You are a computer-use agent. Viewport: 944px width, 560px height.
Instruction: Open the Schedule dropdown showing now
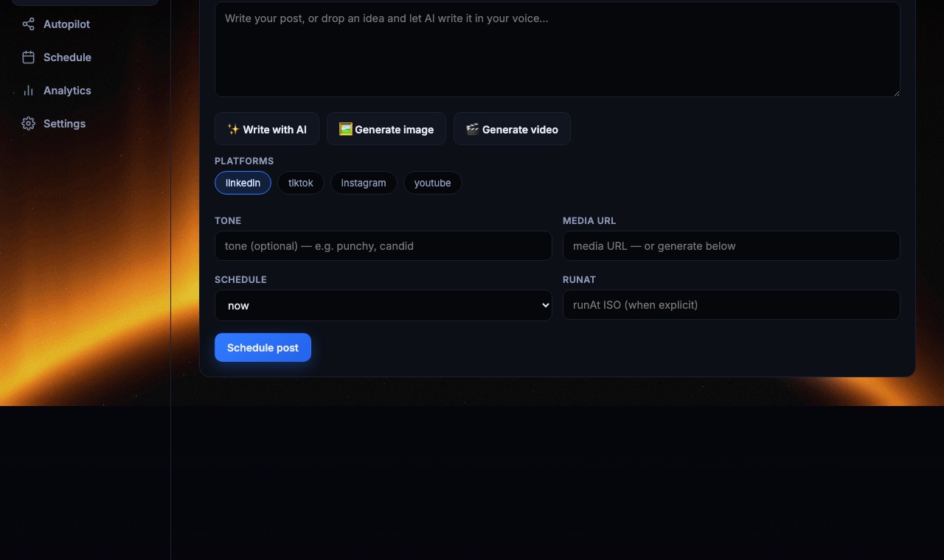pyautogui.click(x=383, y=305)
